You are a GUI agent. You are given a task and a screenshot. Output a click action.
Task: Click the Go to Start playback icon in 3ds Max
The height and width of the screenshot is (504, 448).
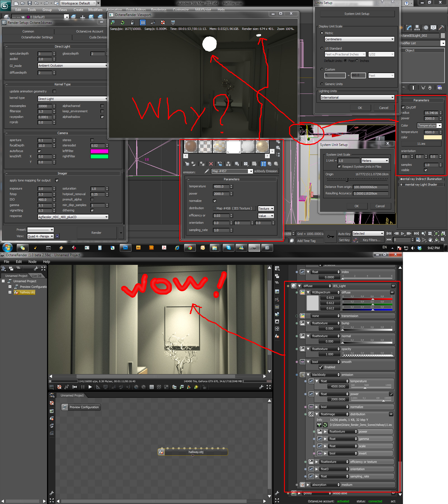click(389, 233)
